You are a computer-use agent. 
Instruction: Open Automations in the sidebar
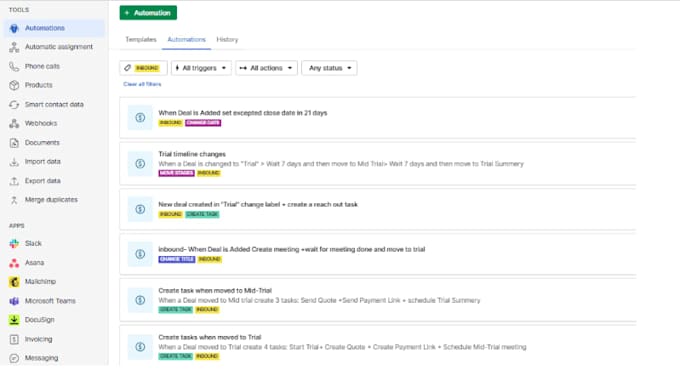(x=54, y=28)
